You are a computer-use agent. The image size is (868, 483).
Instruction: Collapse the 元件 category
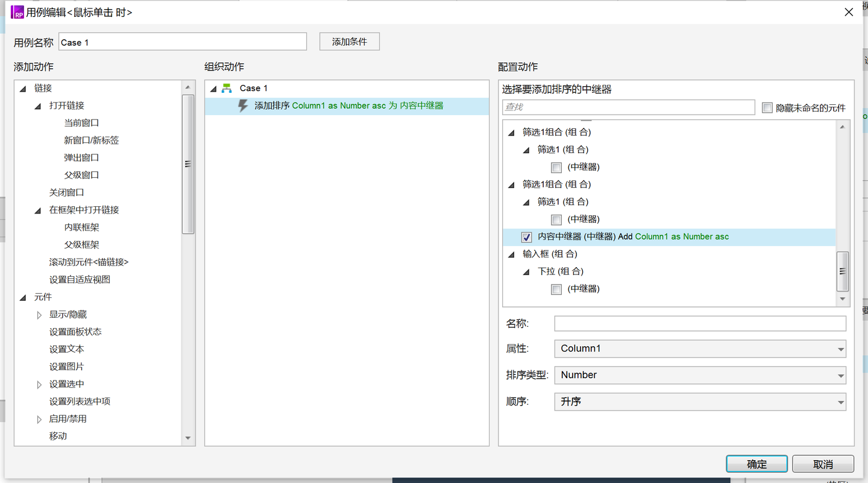[x=23, y=297]
